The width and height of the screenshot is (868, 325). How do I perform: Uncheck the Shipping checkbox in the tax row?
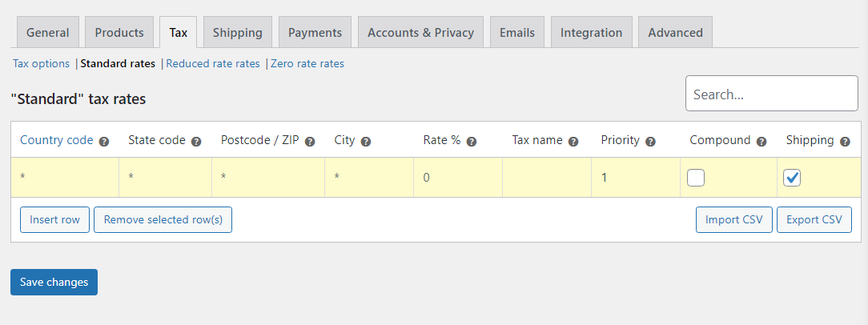792,178
